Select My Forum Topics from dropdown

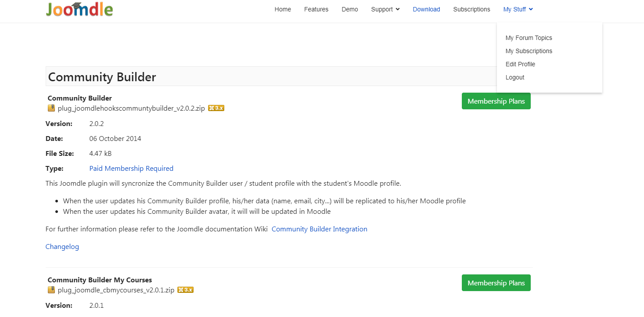529,38
